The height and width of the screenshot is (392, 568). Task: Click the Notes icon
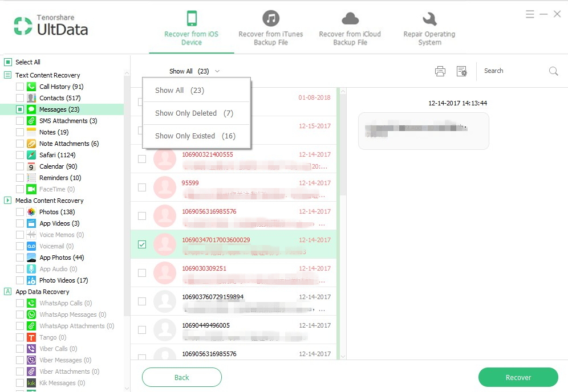31,132
